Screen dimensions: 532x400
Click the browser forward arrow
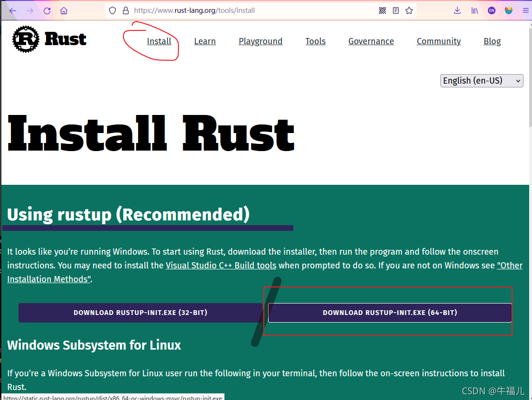[30, 10]
